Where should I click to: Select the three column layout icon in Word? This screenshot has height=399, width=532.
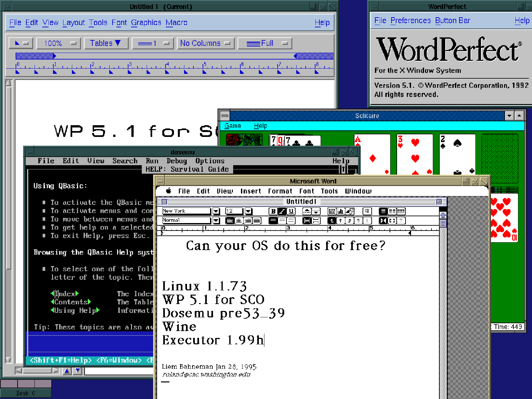pos(401,211)
